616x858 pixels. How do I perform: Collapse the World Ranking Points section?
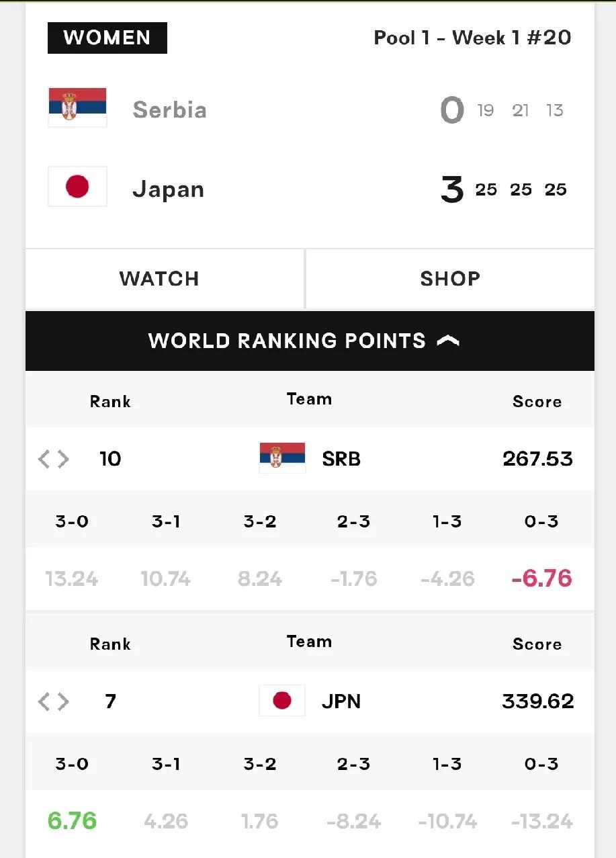[310, 341]
